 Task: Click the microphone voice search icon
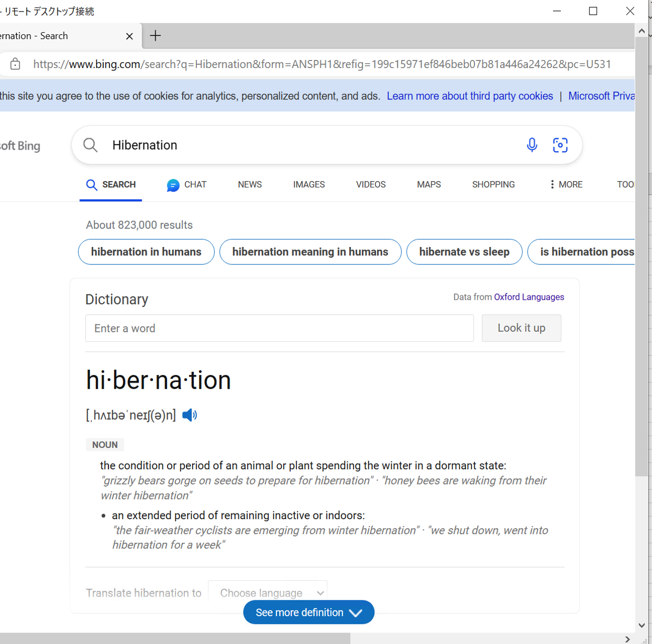pyautogui.click(x=532, y=145)
